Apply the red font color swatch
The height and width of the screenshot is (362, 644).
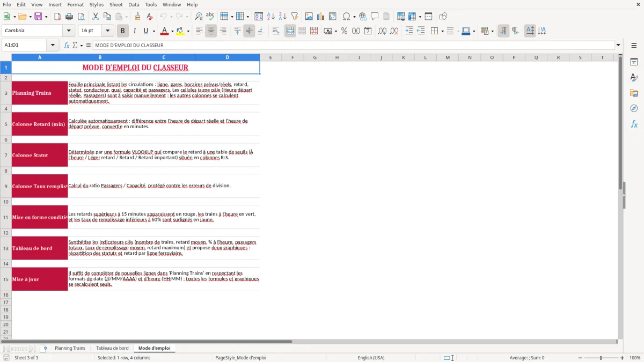click(x=164, y=31)
